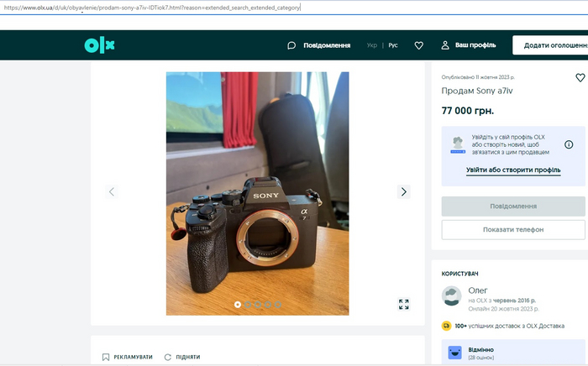Show next photo arrow

tap(404, 191)
